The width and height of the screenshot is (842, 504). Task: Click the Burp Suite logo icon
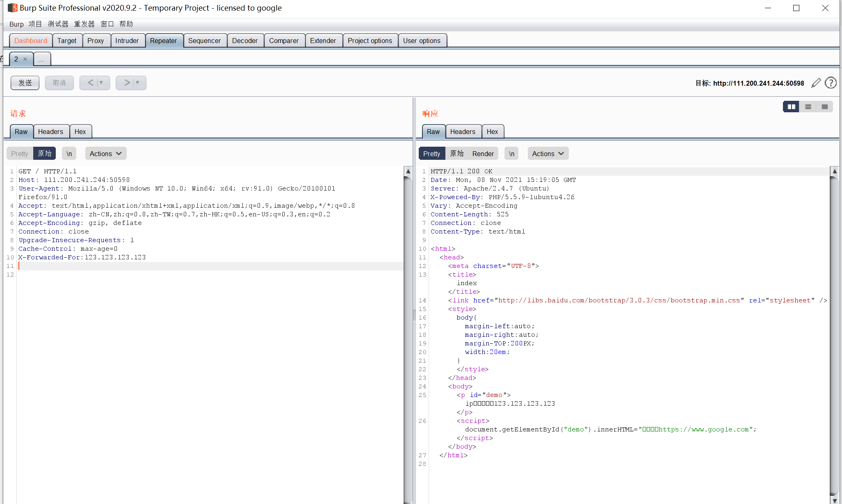click(13, 8)
